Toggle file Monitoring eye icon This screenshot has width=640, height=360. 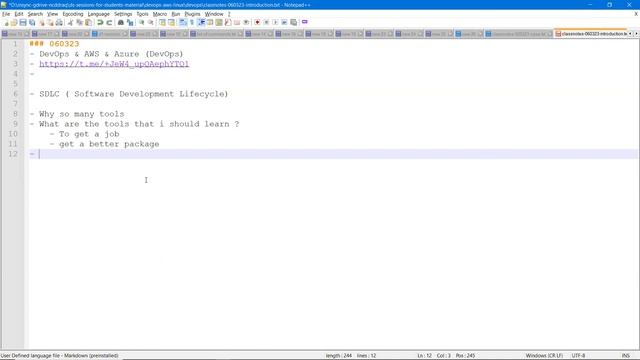pyautogui.click(x=246, y=22)
